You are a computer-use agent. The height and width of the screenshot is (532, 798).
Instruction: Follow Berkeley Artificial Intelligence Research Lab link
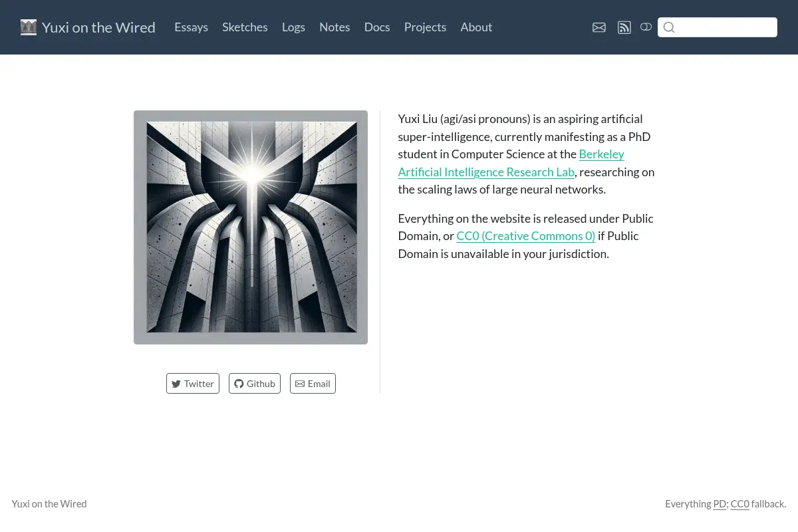pos(486,172)
